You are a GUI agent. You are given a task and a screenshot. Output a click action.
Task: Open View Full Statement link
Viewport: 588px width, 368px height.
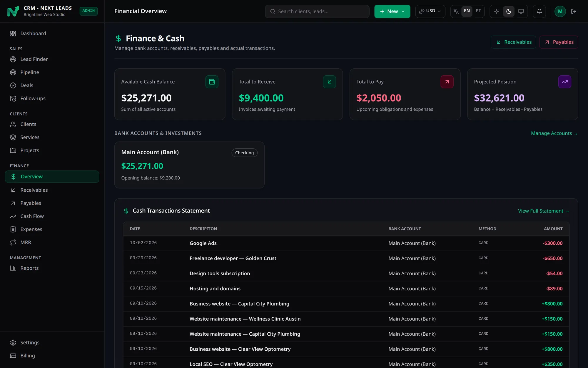[x=543, y=211]
